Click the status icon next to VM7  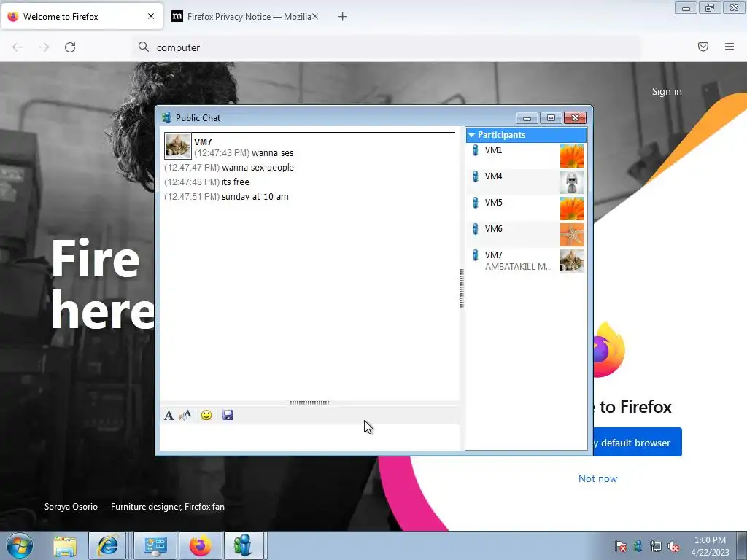point(475,254)
